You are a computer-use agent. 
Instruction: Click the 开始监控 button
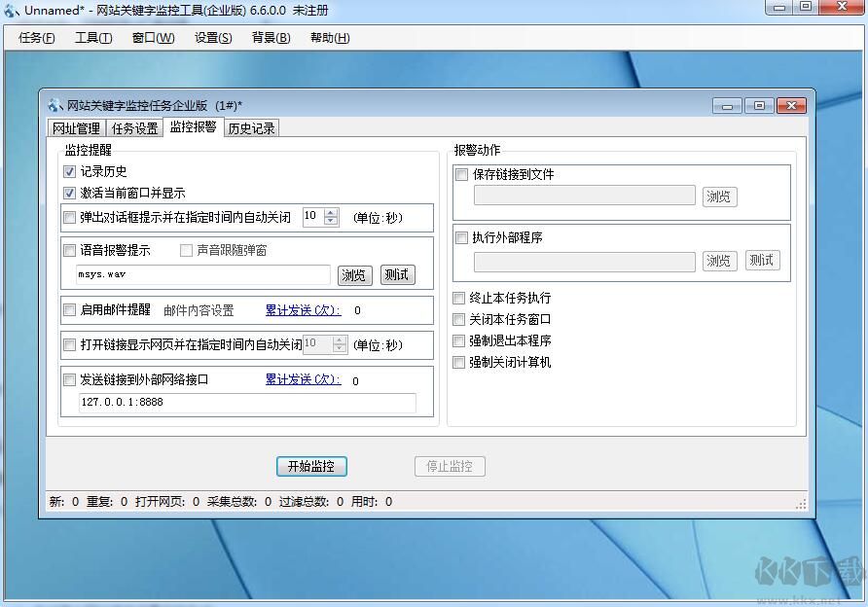coord(311,467)
